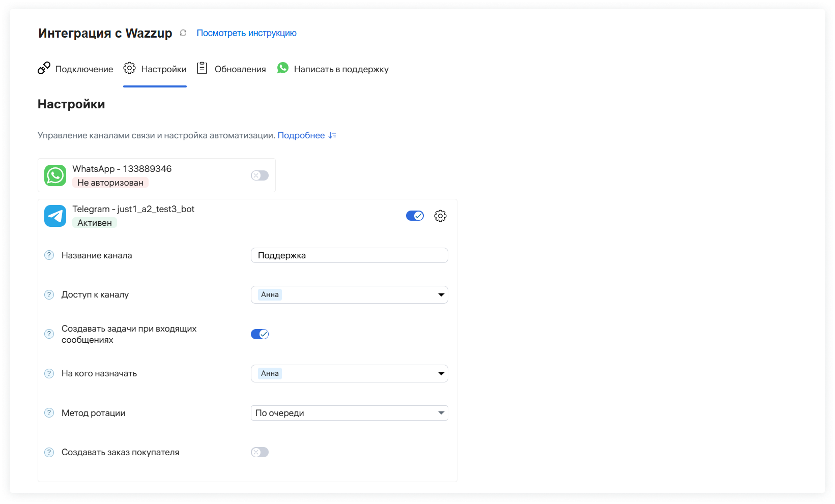
Task: Open the Подробнее link
Action: click(301, 135)
